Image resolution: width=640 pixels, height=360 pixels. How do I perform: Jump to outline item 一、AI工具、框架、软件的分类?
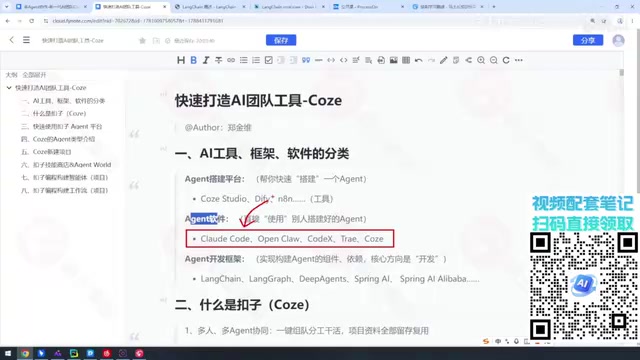(63, 101)
